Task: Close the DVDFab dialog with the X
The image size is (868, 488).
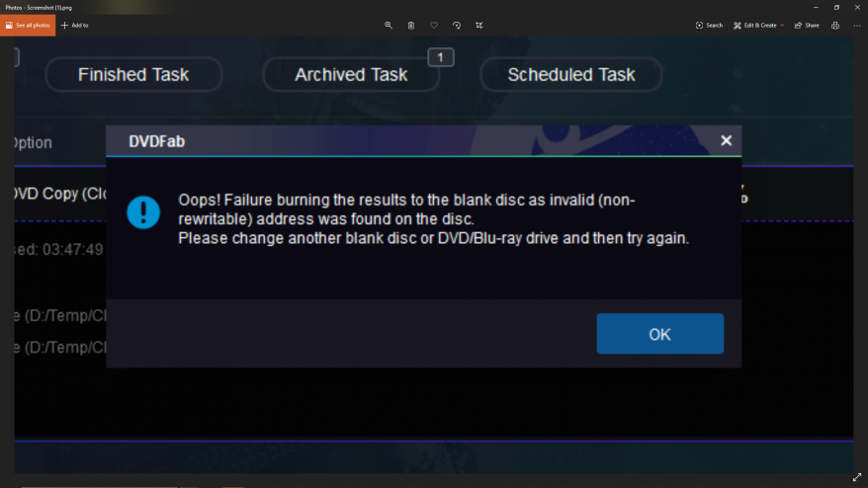Action: pos(727,140)
